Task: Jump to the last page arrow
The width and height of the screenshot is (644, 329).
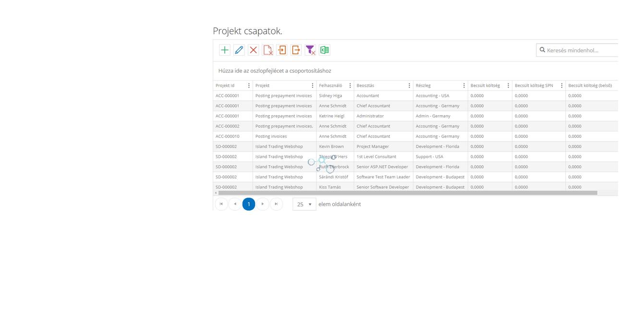Action: click(276, 204)
